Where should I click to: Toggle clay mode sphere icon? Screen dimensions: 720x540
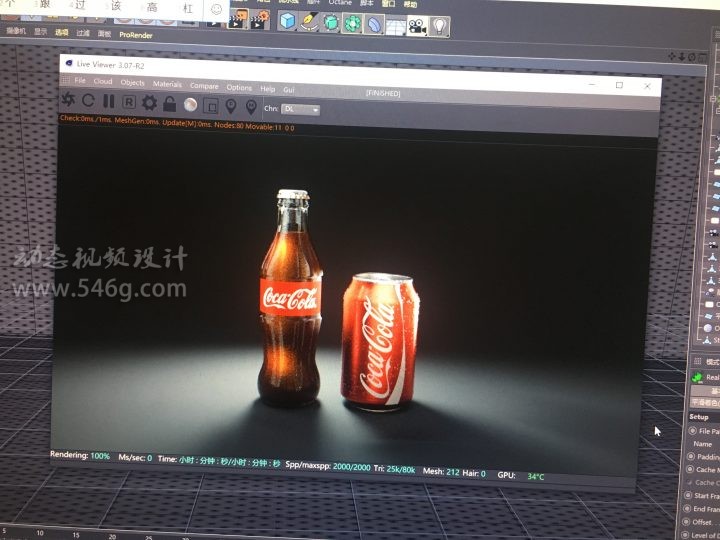pos(190,105)
